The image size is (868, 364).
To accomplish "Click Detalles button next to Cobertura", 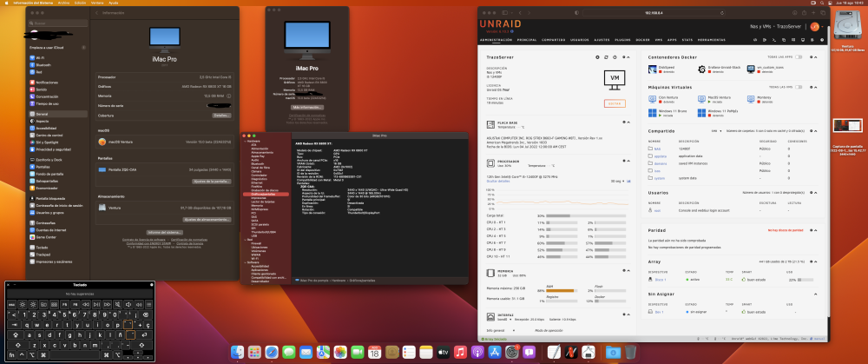I will (x=221, y=116).
